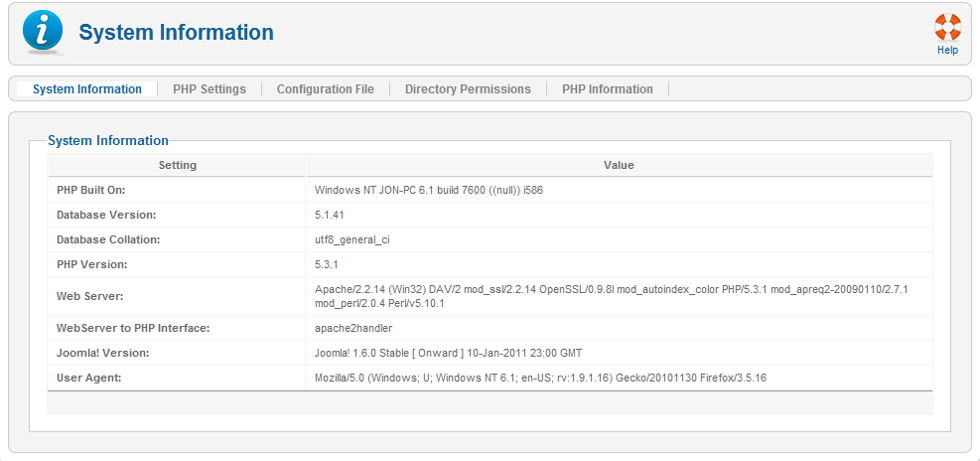
Task: Switch to the PHP Settings tab
Action: tap(209, 89)
